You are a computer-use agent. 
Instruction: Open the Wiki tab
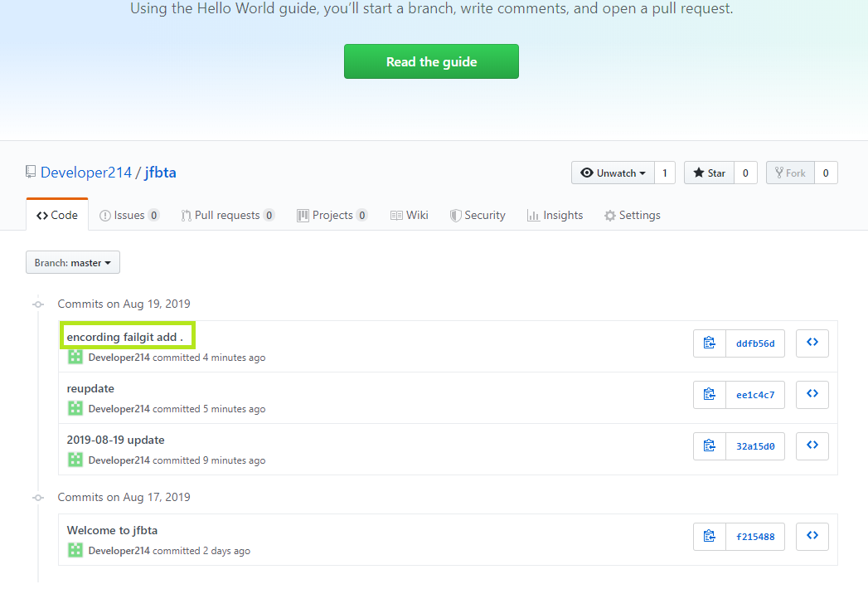coord(409,215)
